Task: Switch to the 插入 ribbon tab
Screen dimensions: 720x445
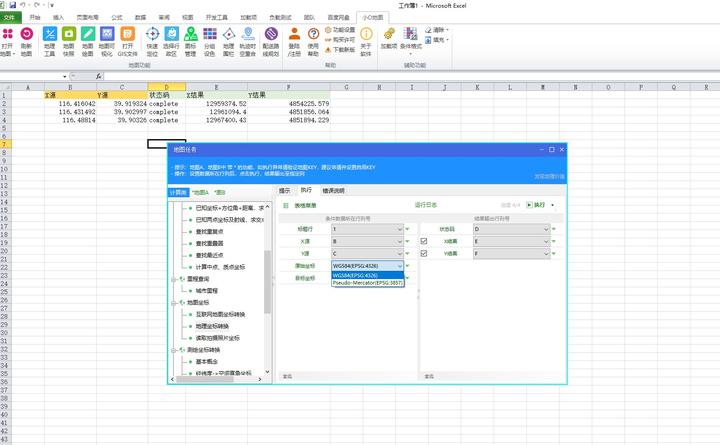Action: coord(58,17)
